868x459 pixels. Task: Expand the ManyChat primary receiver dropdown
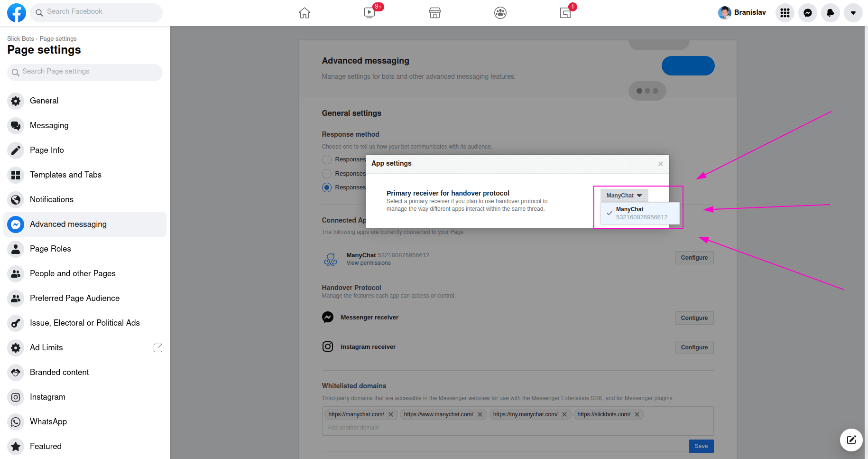pyautogui.click(x=624, y=196)
